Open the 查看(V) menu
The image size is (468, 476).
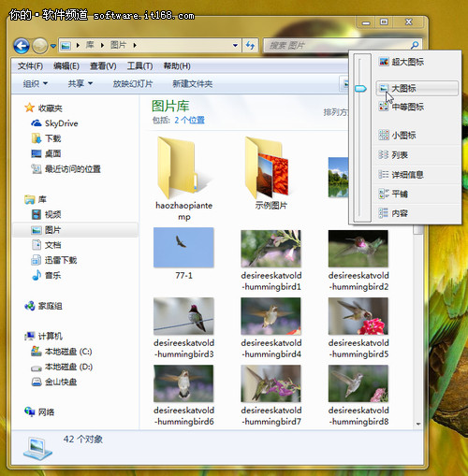coord(103,66)
